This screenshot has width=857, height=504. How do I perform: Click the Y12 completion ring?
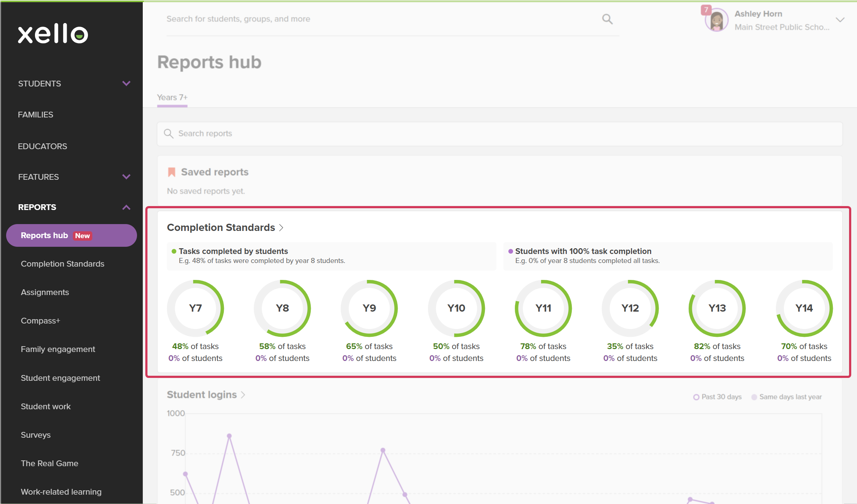coord(630,308)
